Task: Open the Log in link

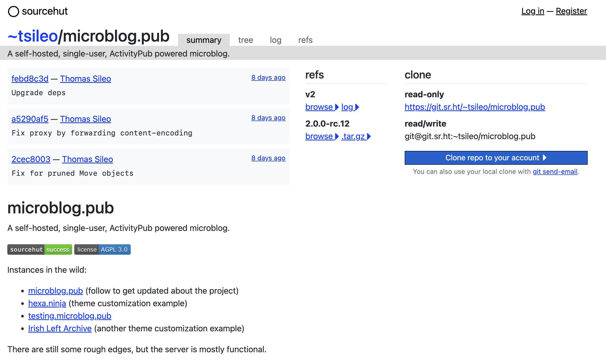Action: point(533,11)
